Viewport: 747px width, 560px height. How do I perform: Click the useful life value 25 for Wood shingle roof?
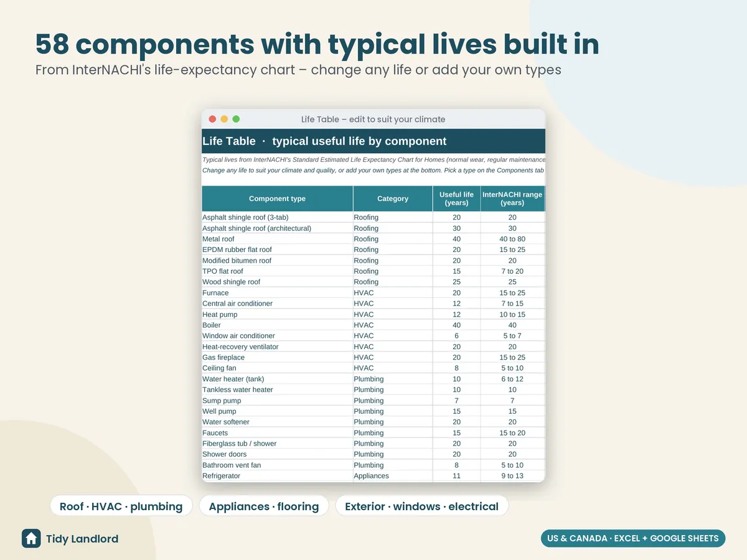coord(456,282)
